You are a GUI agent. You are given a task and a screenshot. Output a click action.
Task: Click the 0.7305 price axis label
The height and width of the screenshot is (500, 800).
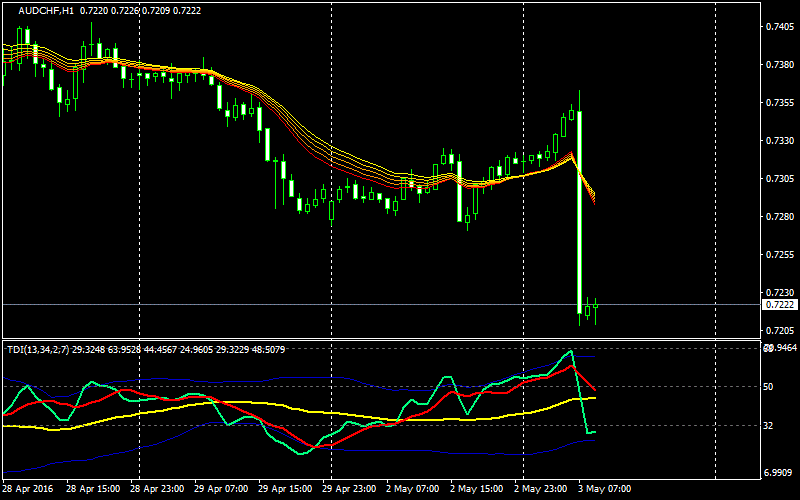(x=779, y=179)
